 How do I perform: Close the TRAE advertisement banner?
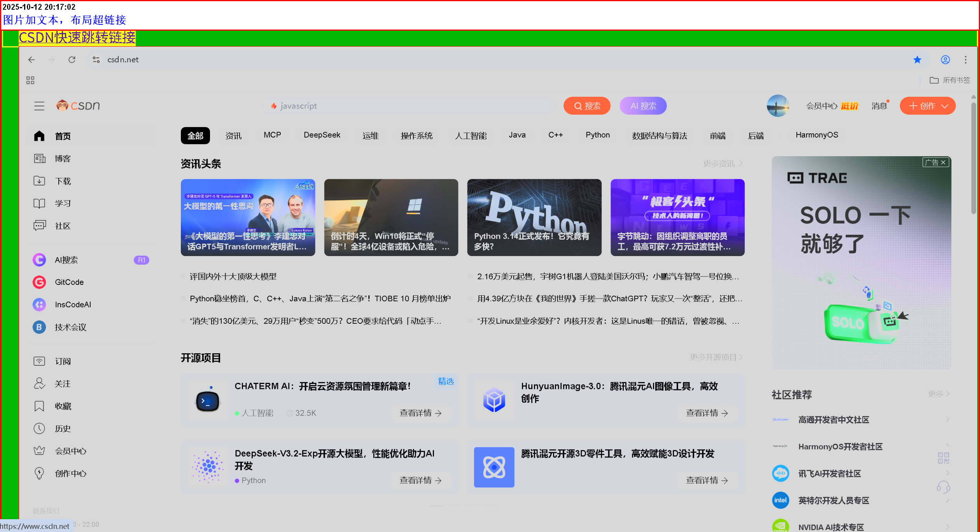943,162
